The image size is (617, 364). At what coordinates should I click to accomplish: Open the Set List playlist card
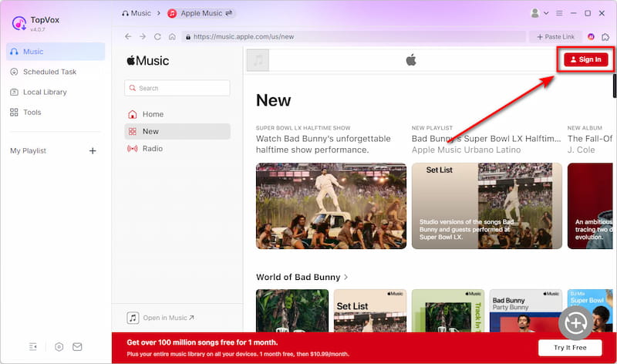487,206
